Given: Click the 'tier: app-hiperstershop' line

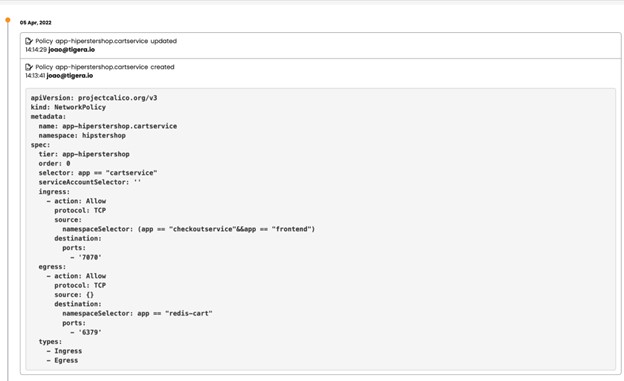Looking at the screenshot, I should [84, 154].
